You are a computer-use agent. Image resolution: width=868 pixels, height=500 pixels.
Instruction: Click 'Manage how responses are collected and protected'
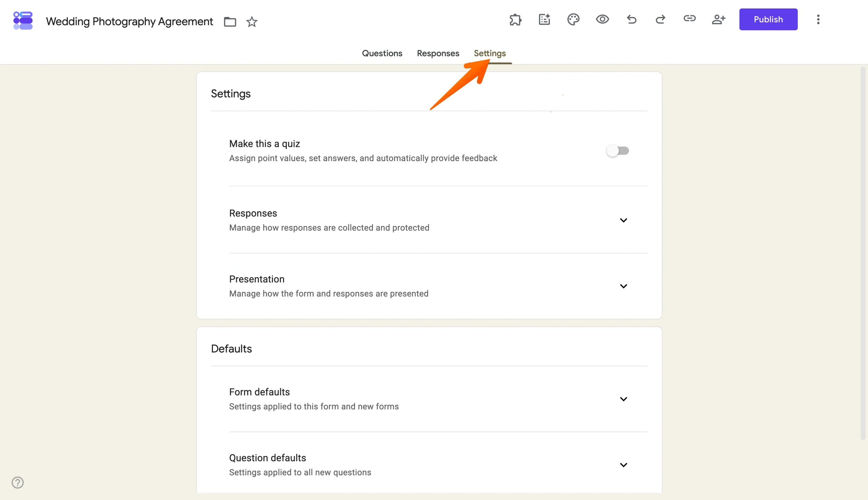pyautogui.click(x=329, y=228)
